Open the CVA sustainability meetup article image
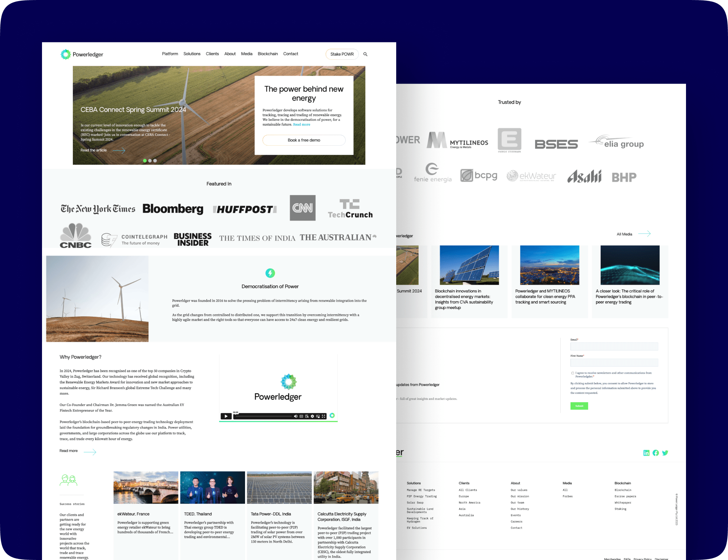 [x=469, y=265]
